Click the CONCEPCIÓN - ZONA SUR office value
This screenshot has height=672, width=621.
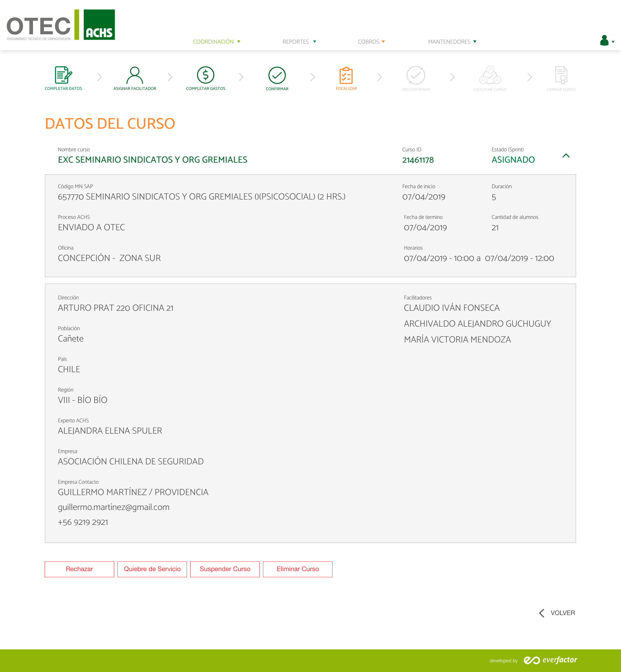(109, 258)
